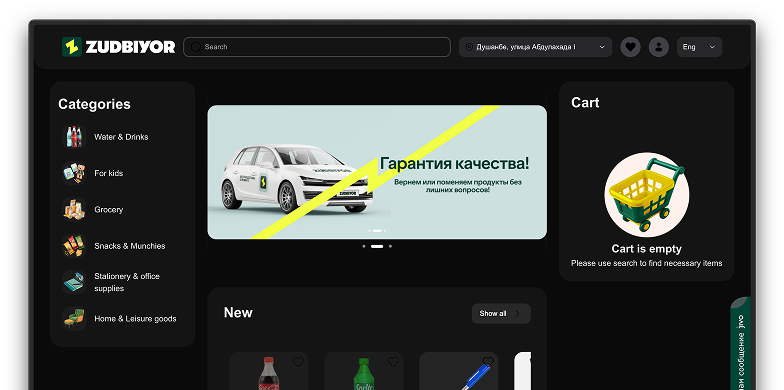The height and width of the screenshot is (390, 784).
Task: Click the Stationery & office supplies icon
Action: (74, 282)
